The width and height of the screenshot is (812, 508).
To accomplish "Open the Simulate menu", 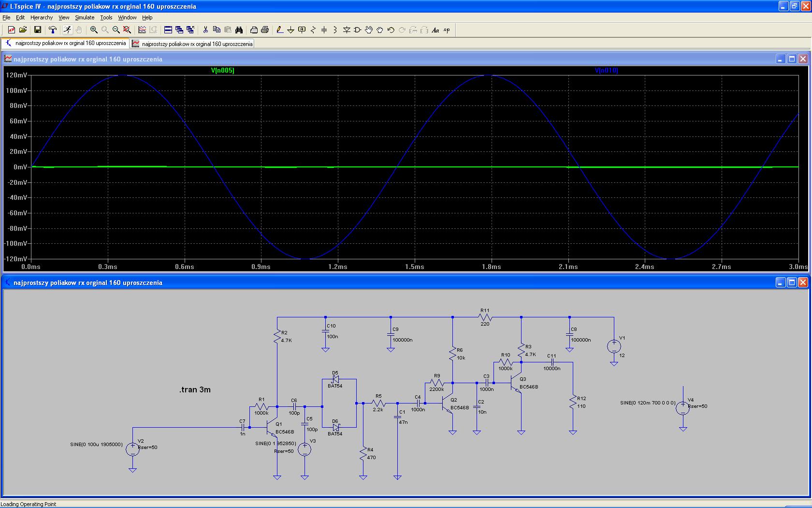I will (85, 17).
